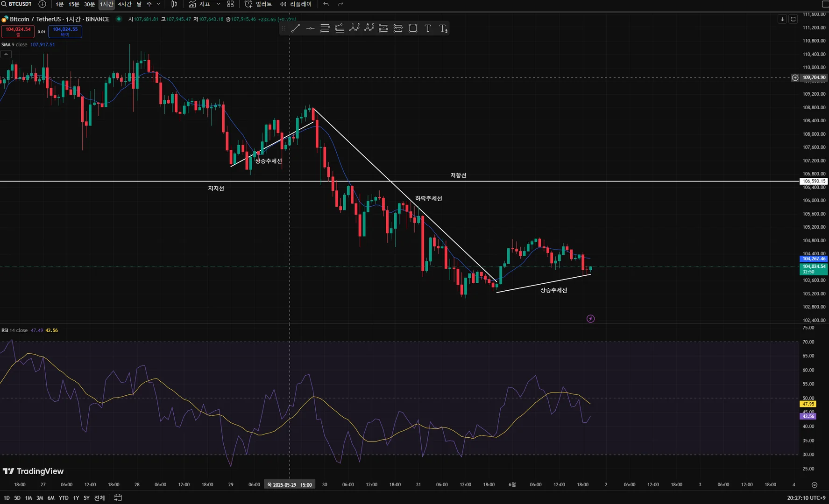Click the blue SMA price label 104,262.46
829x504 pixels.
(x=814, y=259)
